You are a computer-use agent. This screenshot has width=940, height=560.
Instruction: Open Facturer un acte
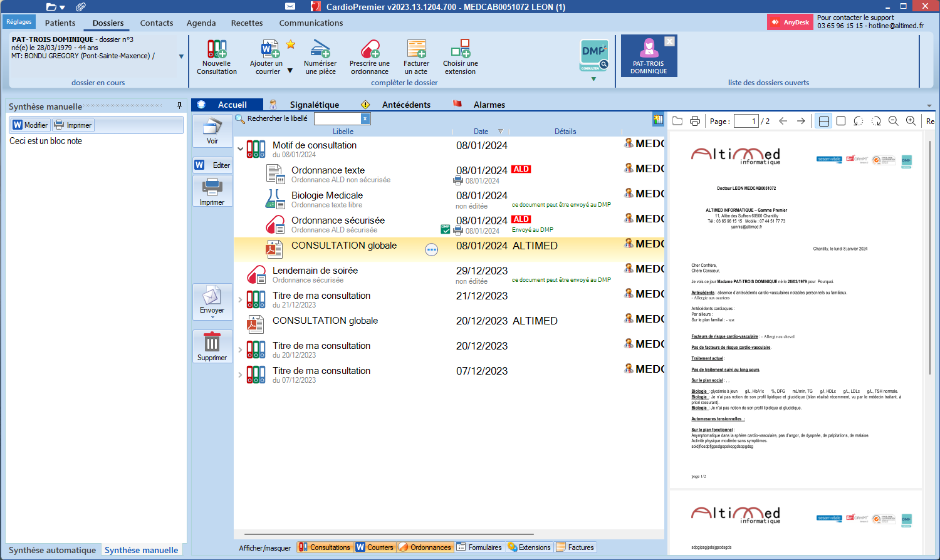(x=416, y=49)
